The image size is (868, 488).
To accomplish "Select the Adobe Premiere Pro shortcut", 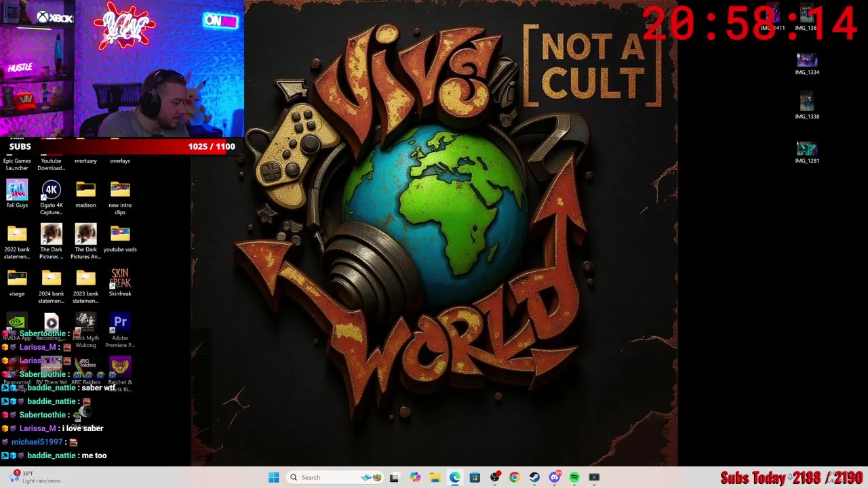I will pyautogui.click(x=120, y=330).
